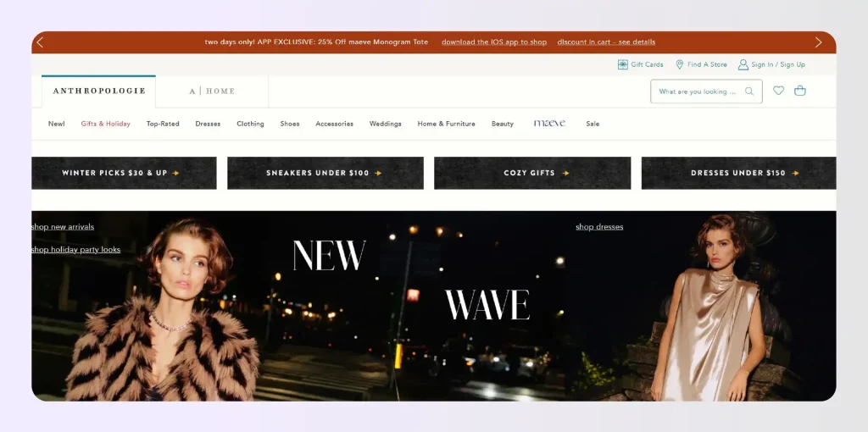Open the Gifts & Holiday menu
Image resolution: width=868 pixels, height=432 pixels.
tap(106, 124)
